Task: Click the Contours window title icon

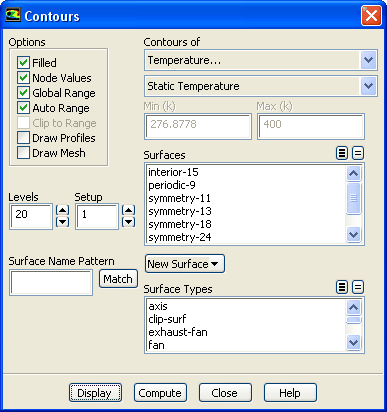Action: pyautogui.click(x=13, y=15)
